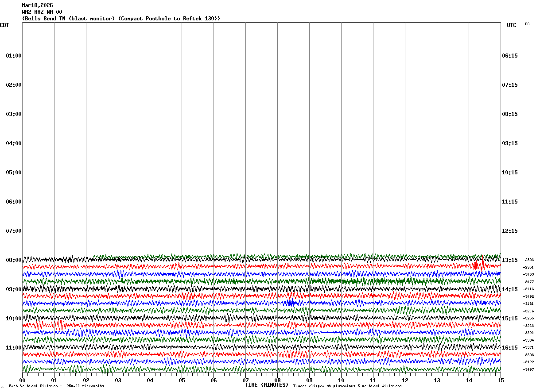This screenshot has height=392, width=536.
Task: Click the '06:00' CDT time label
Action: [x=14, y=202]
